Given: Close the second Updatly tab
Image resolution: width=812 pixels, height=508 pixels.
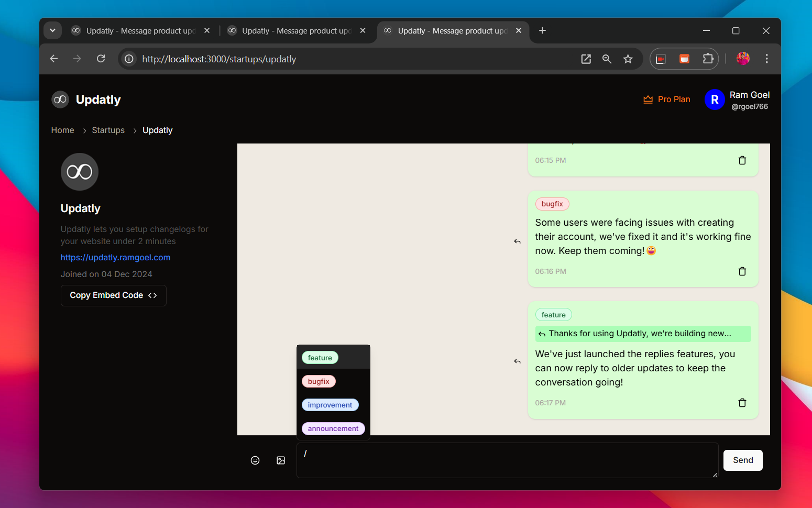Looking at the screenshot, I should click(363, 31).
